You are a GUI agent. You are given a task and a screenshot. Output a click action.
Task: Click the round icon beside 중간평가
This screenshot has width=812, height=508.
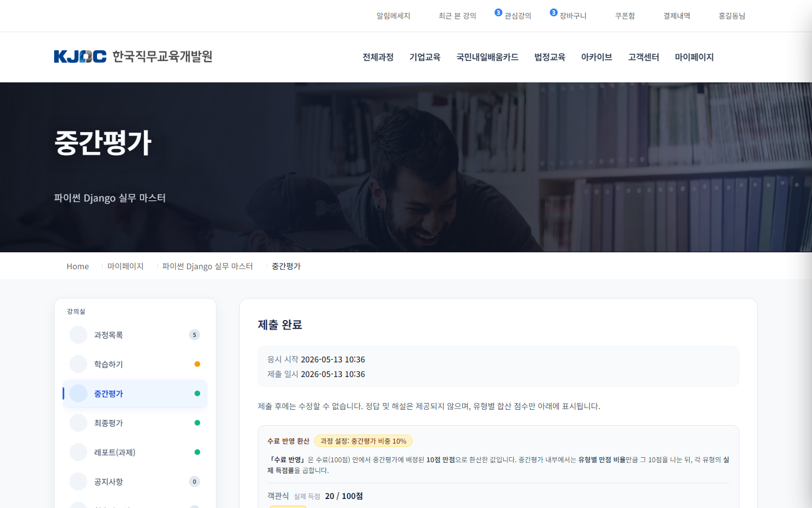pyautogui.click(x=78, y=393)
